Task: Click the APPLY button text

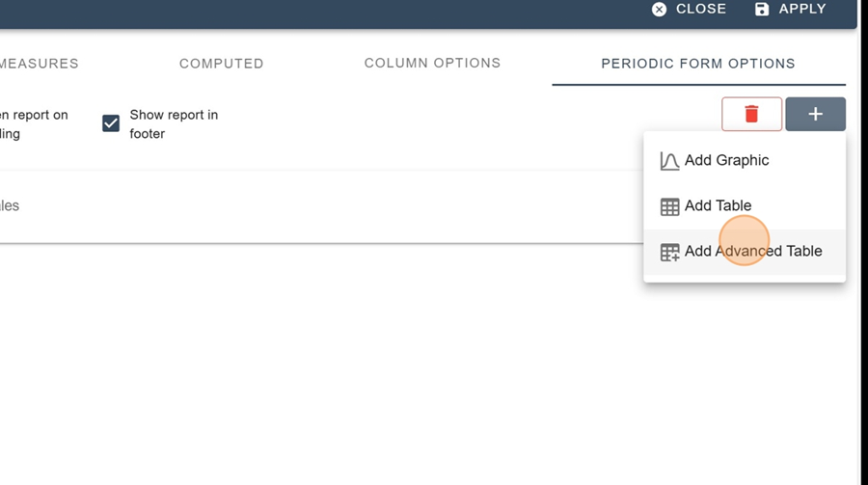Action: click(x=802, y=9)
